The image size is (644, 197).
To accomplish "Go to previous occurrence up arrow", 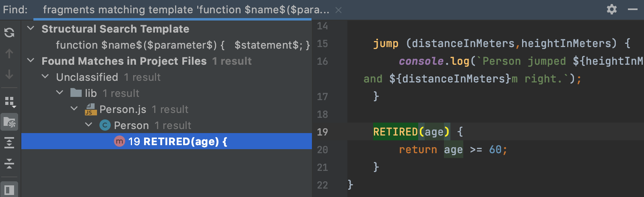I will coord(9,53).
